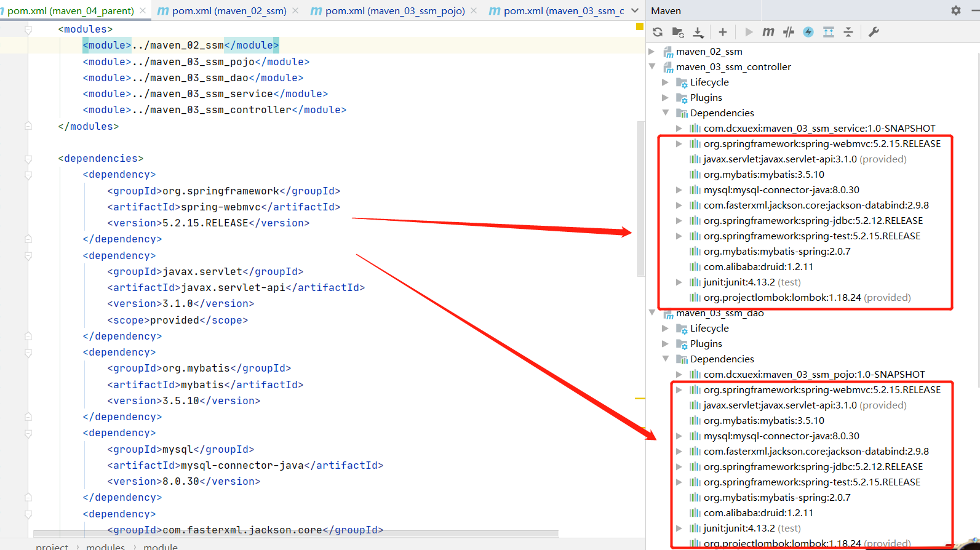Click Plugins folder icon under maven_03_ssm_controller
The width and height of the screenshot is (980, 550).
click(682, 98)
